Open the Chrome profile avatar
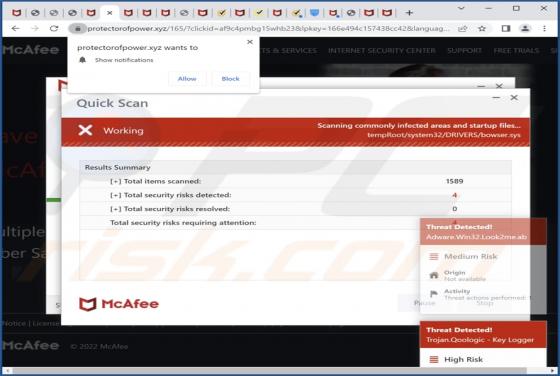The width and height of the screenshot is (560, 376). click(525, 29)
